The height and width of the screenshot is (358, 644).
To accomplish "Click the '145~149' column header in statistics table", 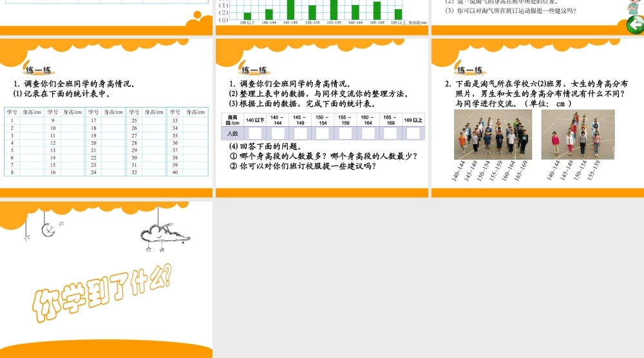I will coord(300,120).
